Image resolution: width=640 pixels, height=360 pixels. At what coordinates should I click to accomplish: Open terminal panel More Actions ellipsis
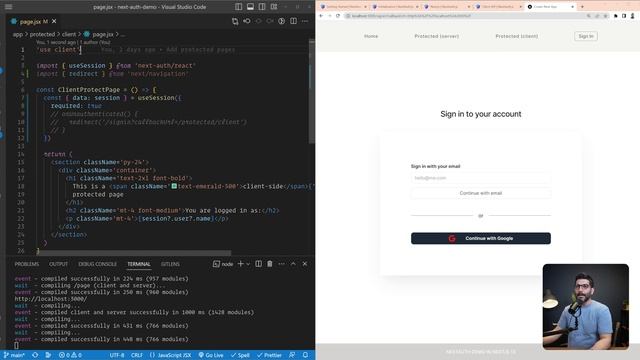point(282,264)
